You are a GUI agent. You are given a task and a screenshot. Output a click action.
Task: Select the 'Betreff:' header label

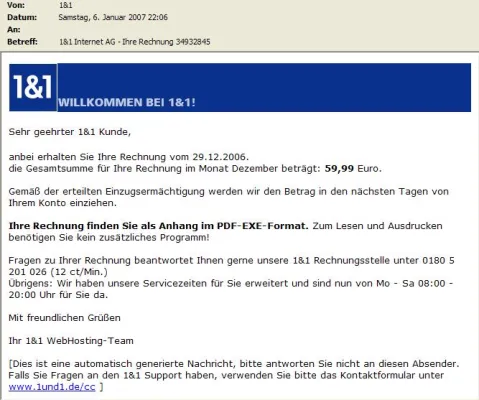(22, 42)
